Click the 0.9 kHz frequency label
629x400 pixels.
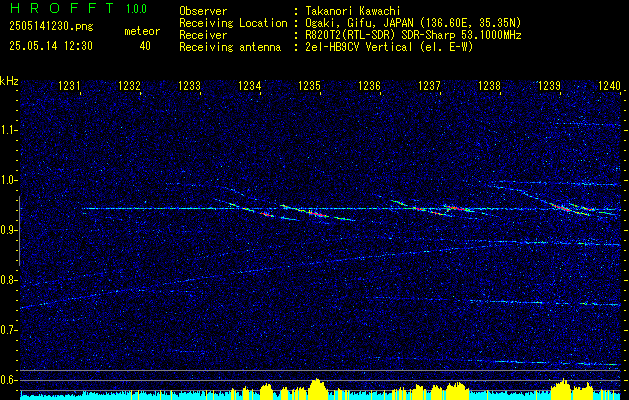(8, 230)
